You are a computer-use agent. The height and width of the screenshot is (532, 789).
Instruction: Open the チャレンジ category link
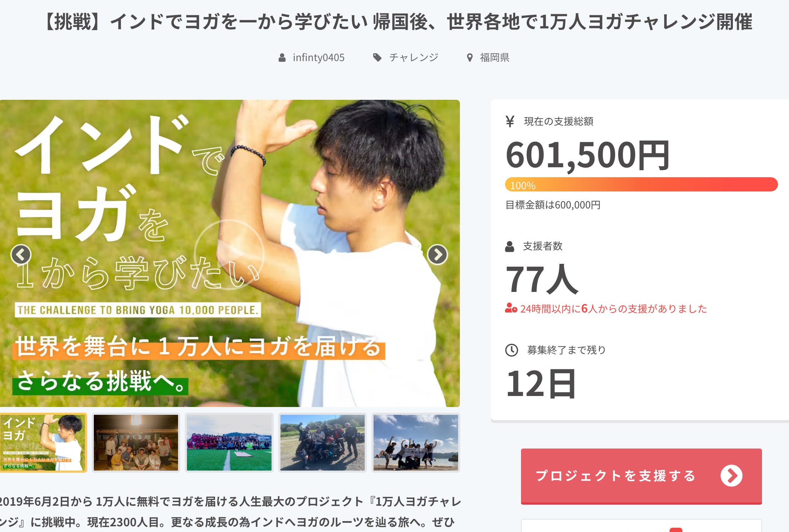414,58
